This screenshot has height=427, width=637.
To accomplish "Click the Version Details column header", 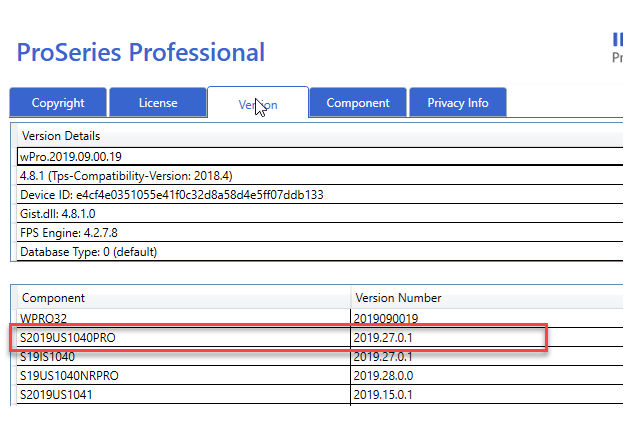I will (61, 136).
